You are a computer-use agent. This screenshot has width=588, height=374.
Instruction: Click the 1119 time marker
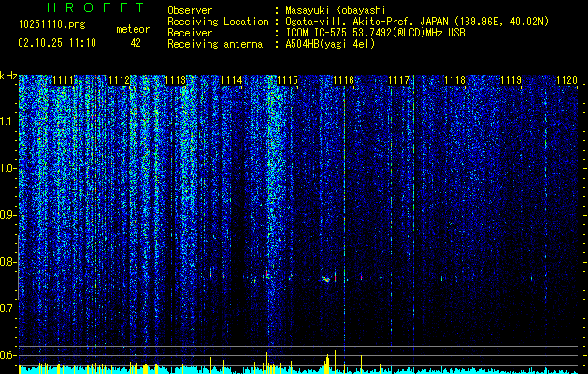coord(510,80)
